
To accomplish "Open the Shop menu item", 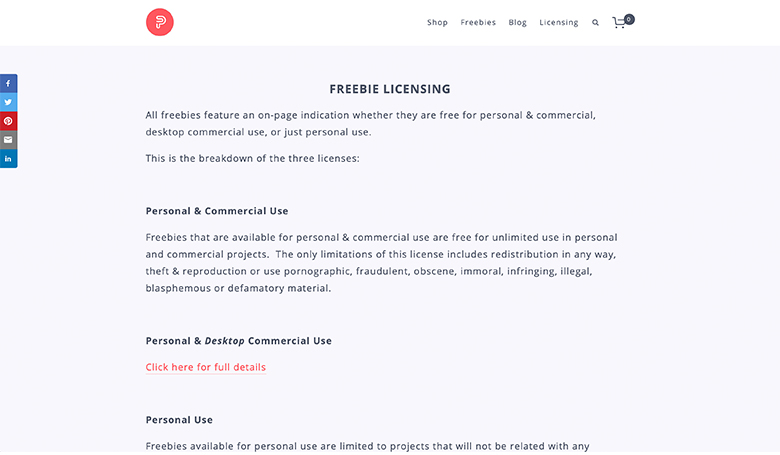I will (437, 22).
